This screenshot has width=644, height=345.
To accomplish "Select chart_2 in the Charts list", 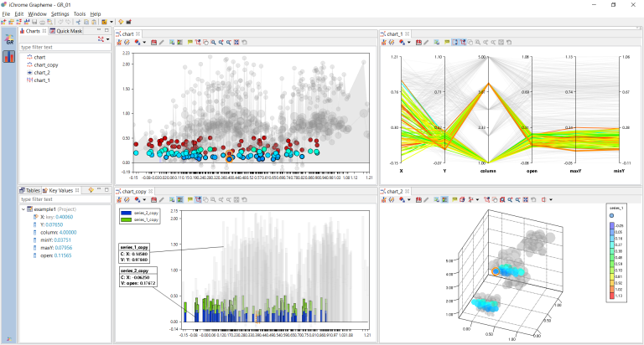I will tap(40, 73).
